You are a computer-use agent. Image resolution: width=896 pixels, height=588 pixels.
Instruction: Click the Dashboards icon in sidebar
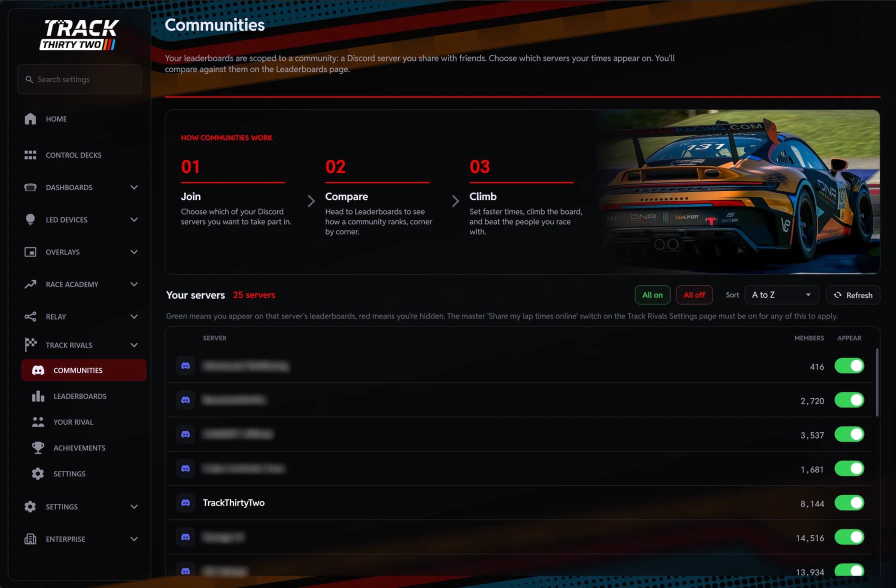tap(30, 187)
